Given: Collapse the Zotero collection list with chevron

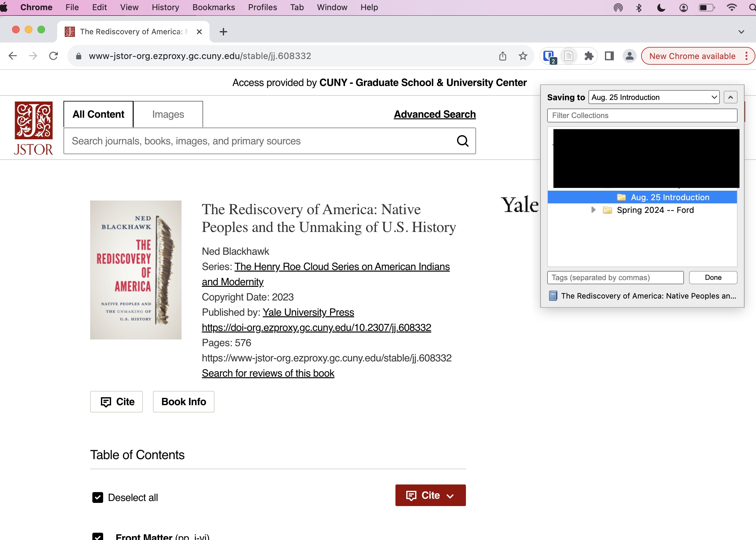Looking at the screenshot, I should point(730,97).
